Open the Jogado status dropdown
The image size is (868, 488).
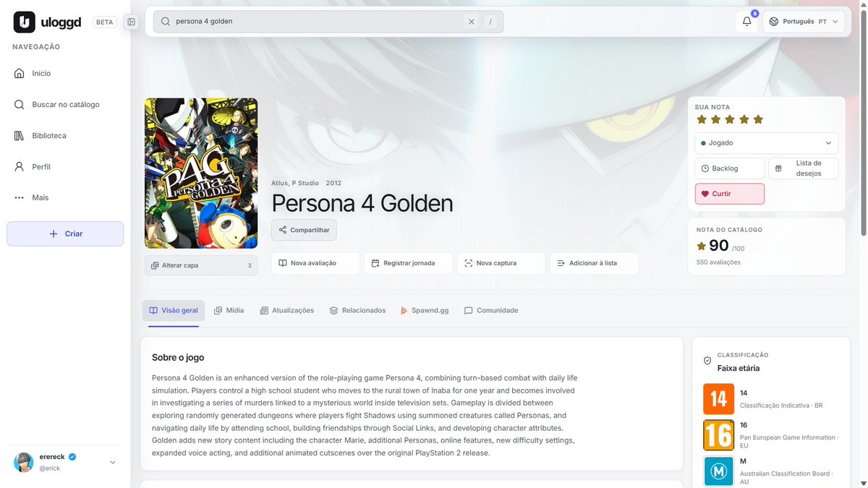point(767,143)
